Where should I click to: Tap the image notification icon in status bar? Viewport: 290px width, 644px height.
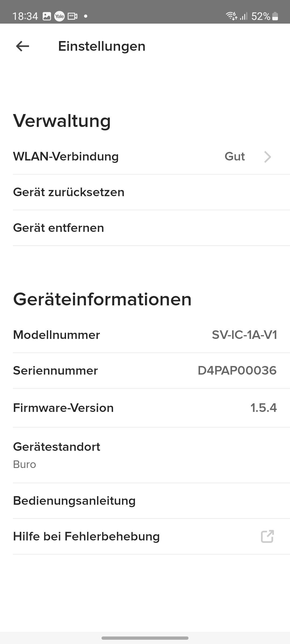(x=47, y=16)
